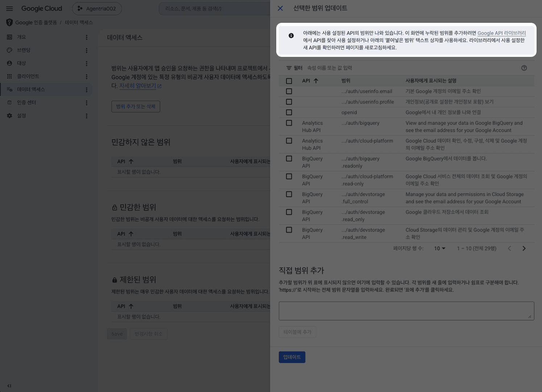This screenshot has width=542, height=392.
Task: Click the Google Cloud logo
Action: coord(42,8)
